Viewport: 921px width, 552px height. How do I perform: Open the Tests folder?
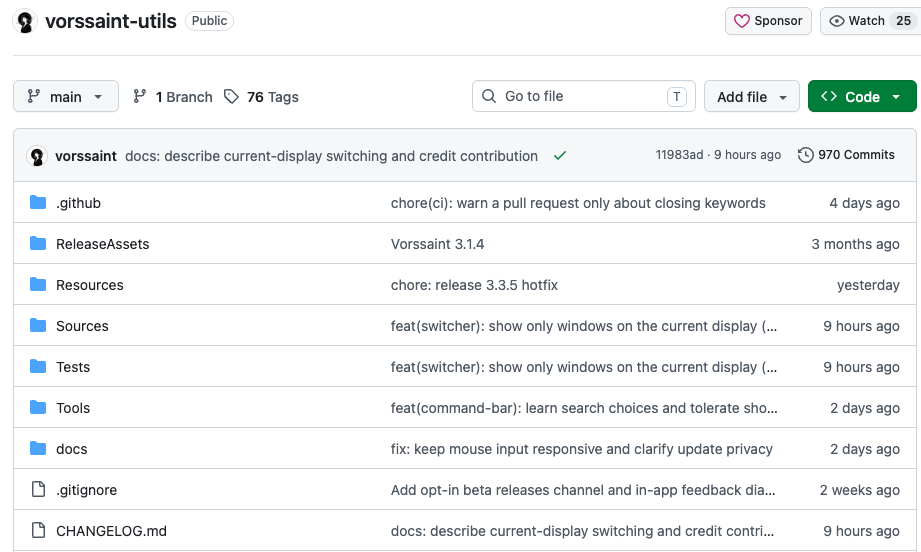[73, 367]
